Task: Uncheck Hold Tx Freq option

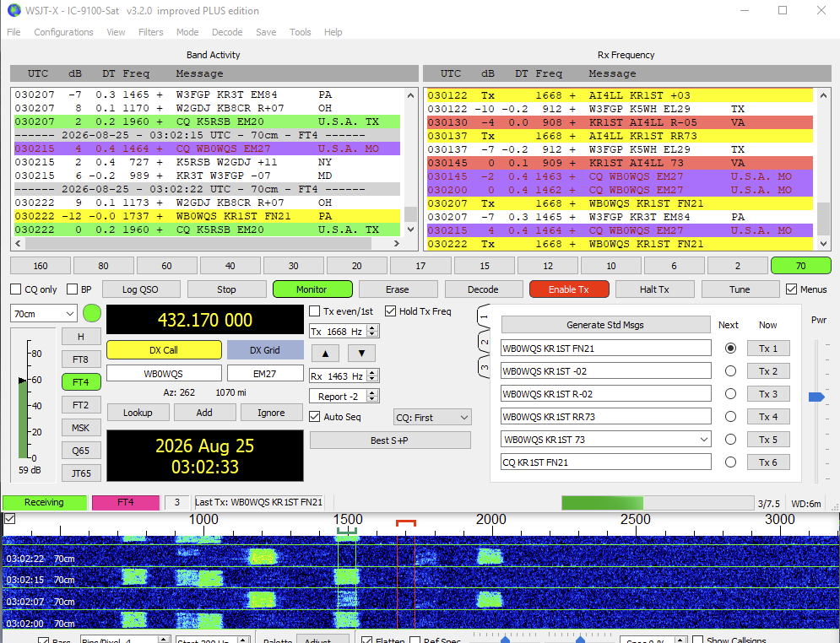Action: [x=390, y=311]
